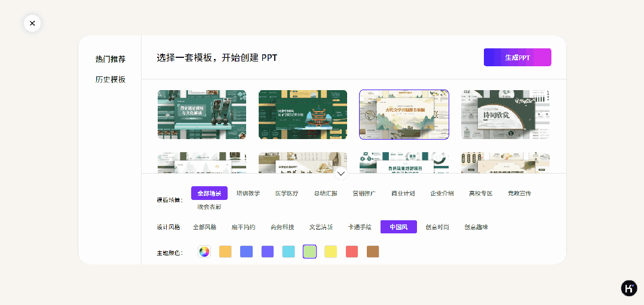644x305 pixels.
Task: Choose the yellow theme color swatch
Action: pos(330,252)
